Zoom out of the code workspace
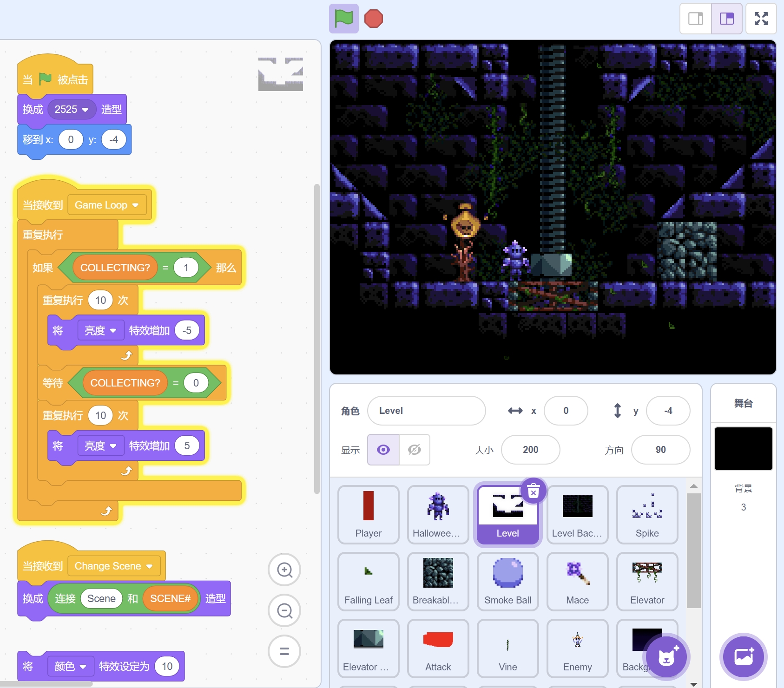 click(x=284, y=610)
